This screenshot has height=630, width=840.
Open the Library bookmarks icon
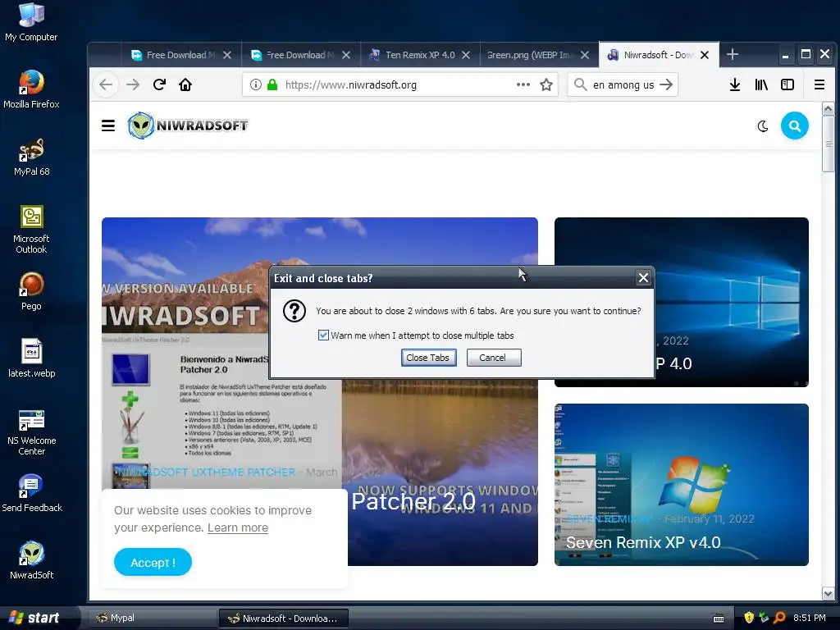(761, 84)
